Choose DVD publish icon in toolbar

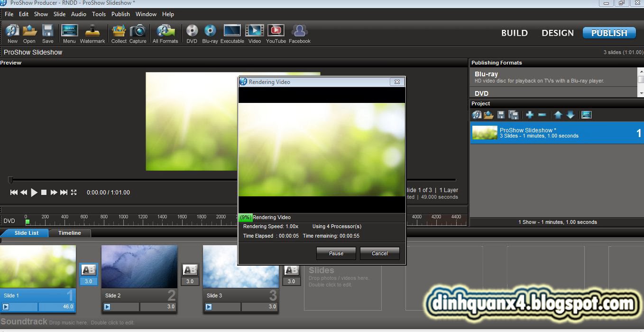coord(192,33)
